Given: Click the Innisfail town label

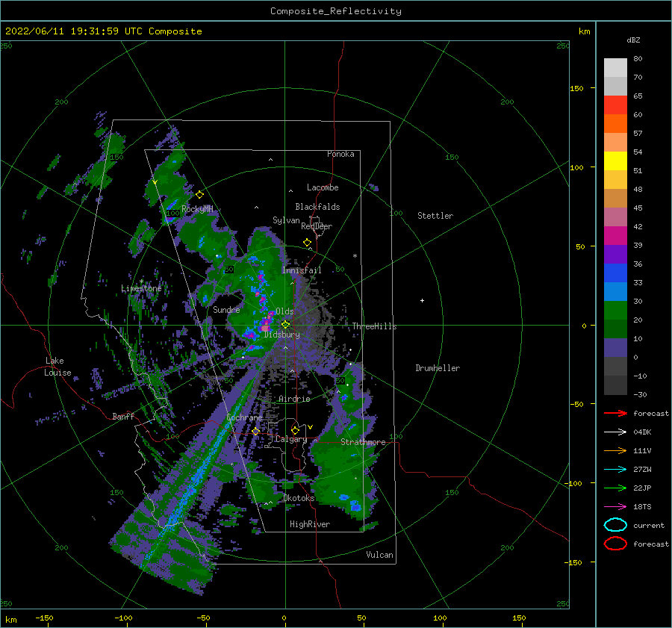Looking at the screenshot, I should pos(302,270).
